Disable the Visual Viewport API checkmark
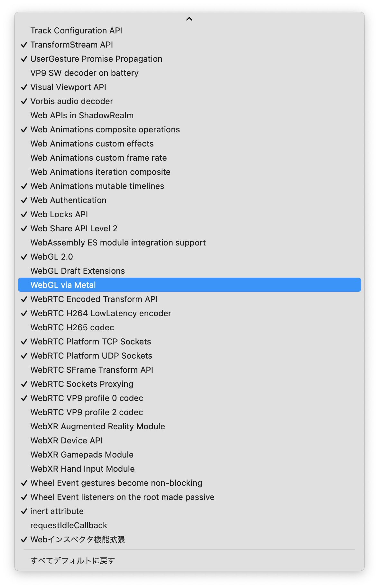379x588 pixels. point(68,87)
